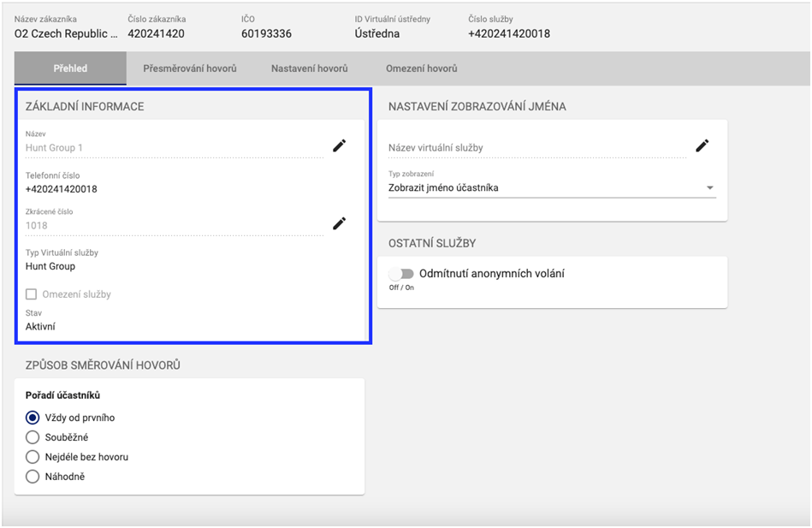Viewport: 812px width, 528px height.
Task: Expand dropdown arrow for Zobrazit jméno účastníka
Action: pos(709,188)
